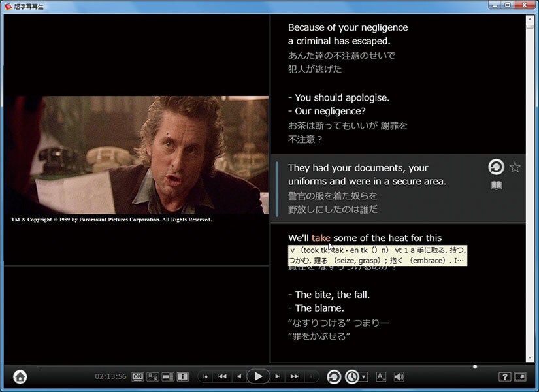Change the subtitle font size
The width and height of the screenshot is (539, 392).
(x=381, y=377)
